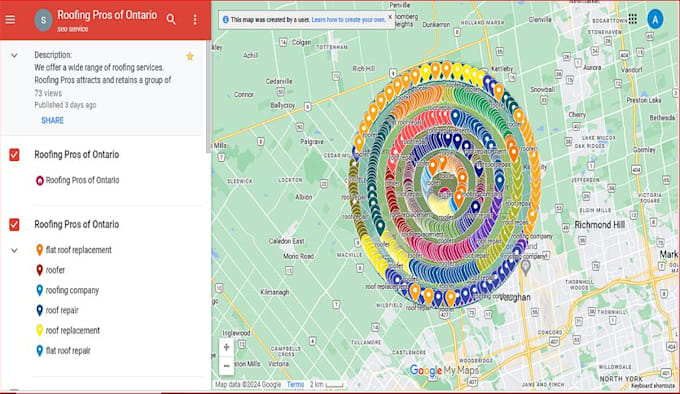The width and height of the screenshot is (680, 394).
Task: Zoom out with the minus button
Action: tap(226, 366)
